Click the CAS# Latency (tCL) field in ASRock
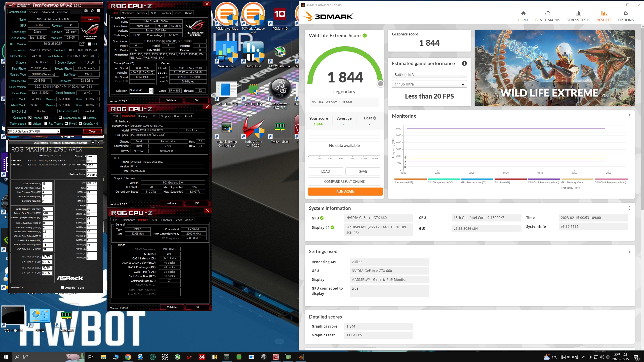The width and height of the screenshot is (644, 362). click(47, 184)
